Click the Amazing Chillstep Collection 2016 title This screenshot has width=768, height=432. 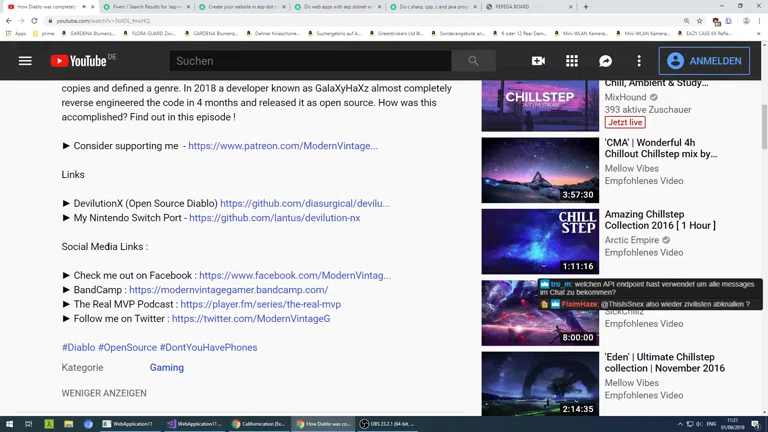(x=660, y=219)
